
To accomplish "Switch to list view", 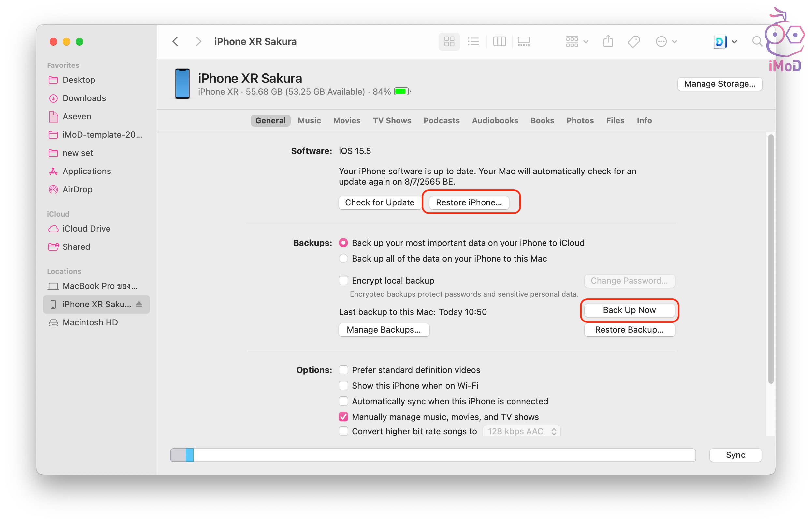I will tap(473, 41).
